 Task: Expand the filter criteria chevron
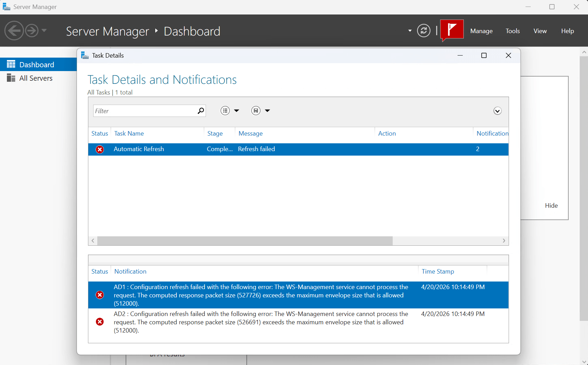(x=497, y=111)
